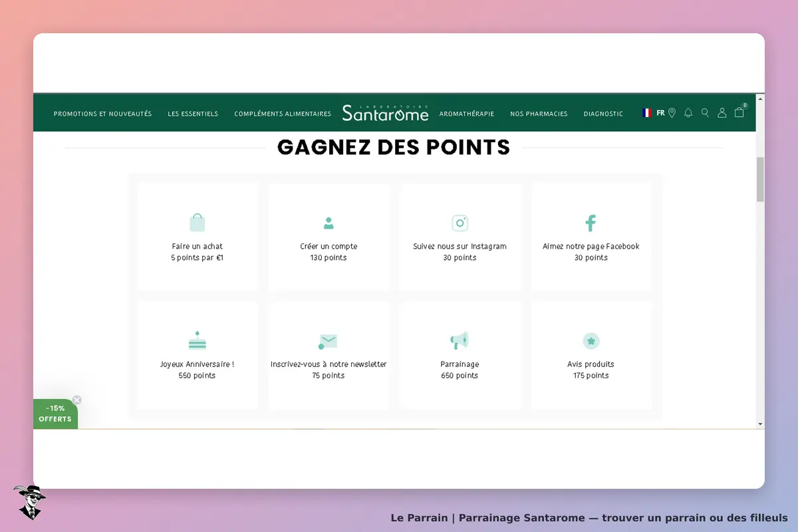Image resolution: width=798 pixels, height=532 pixels.
Task: Click the '550 points' value
Action: click(197, 375)
